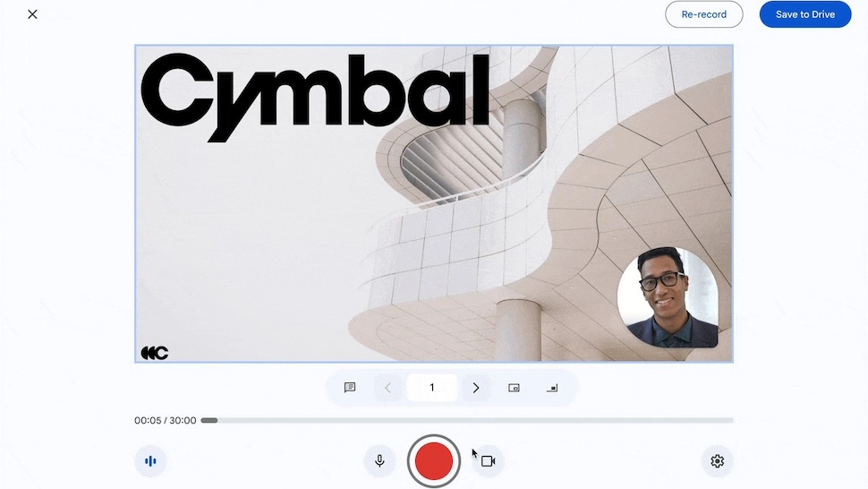The width and height of the screenshot is (868, 489).
Task: Change camera picture-in-picture layout icon
Action: pos(514,388)
